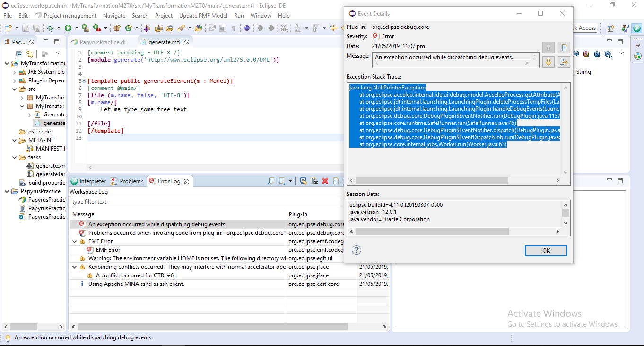Toggle Show Whitespace Characters pilcrow

tap(234, 28)
